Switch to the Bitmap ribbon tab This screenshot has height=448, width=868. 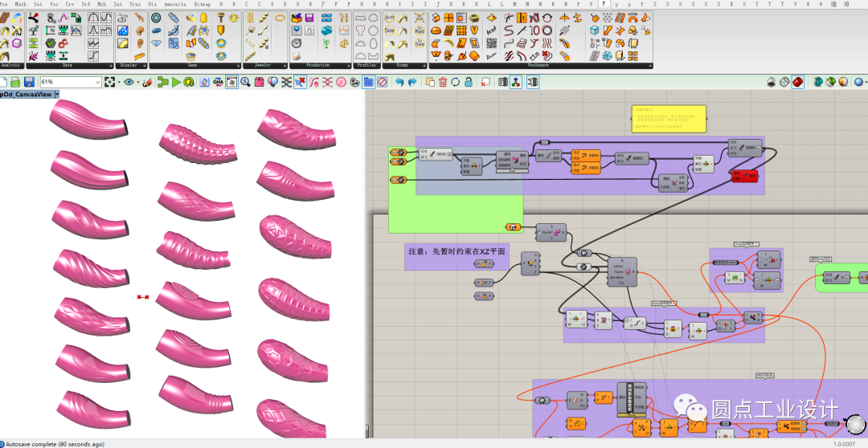pos(202,4)
